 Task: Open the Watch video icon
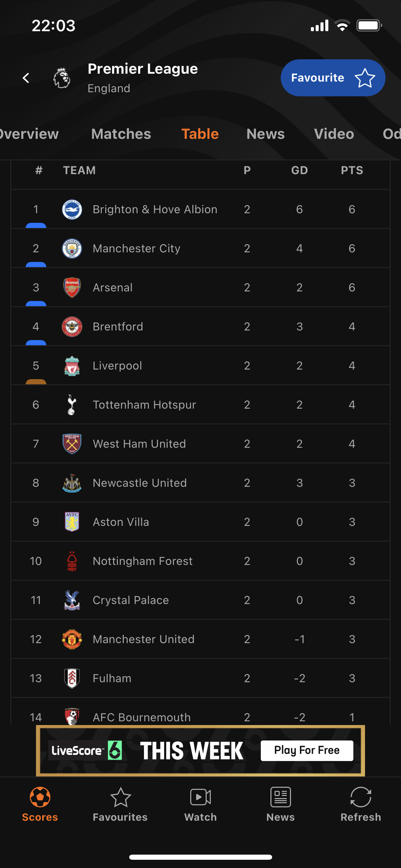200,797
